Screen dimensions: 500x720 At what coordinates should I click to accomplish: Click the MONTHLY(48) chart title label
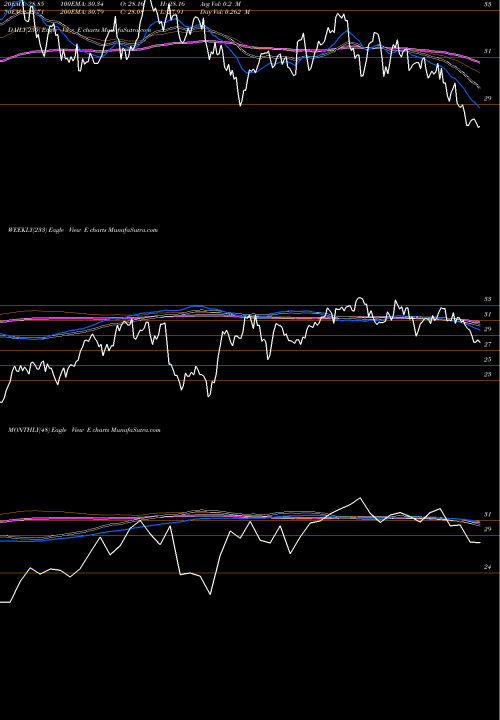(84, 430)
